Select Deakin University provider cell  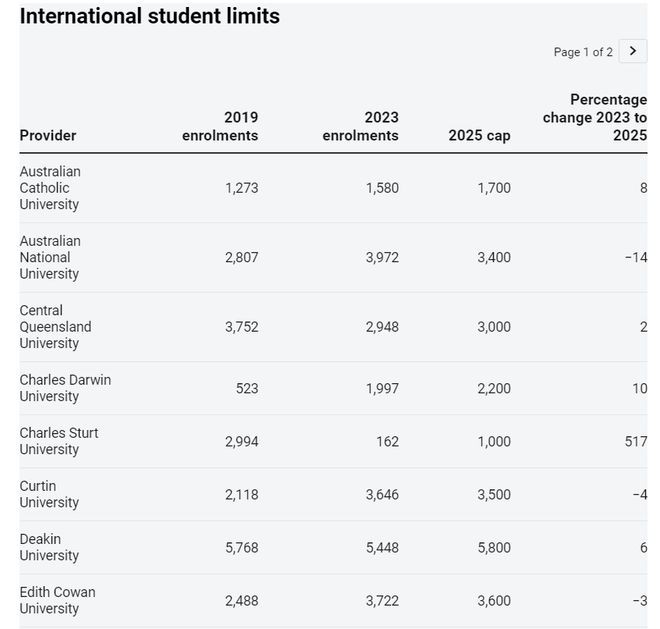pos(49,547)
